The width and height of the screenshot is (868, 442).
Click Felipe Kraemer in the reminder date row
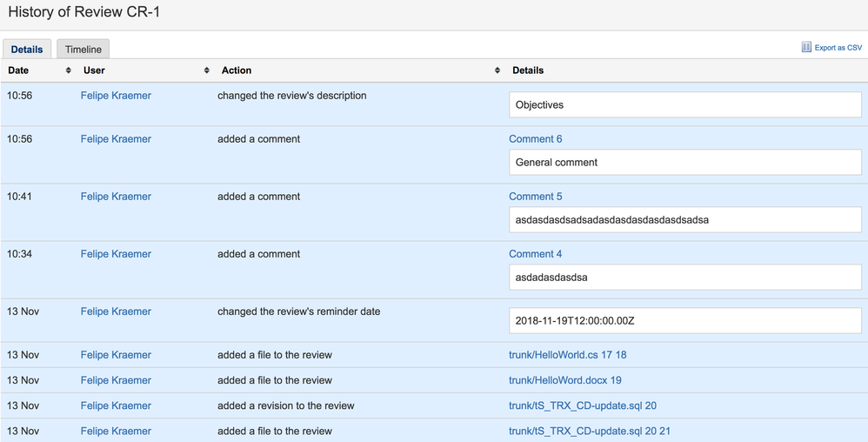[116, 311]
